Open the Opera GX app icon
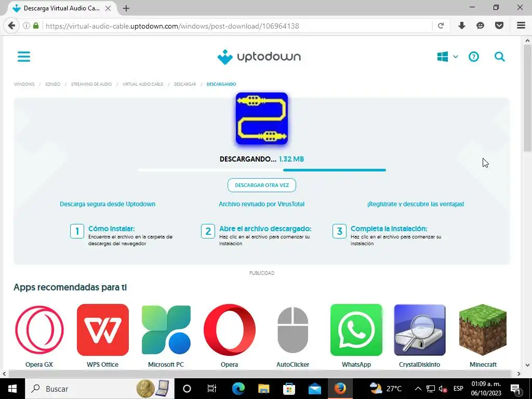Screen dimensions: 532x399 pos(39,330)
